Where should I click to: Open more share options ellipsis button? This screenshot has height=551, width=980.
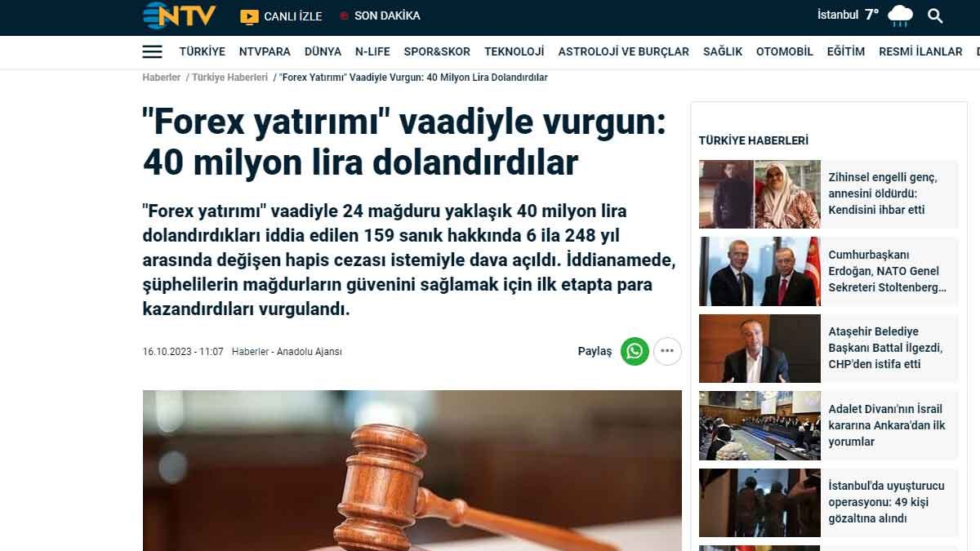point(667,351)
